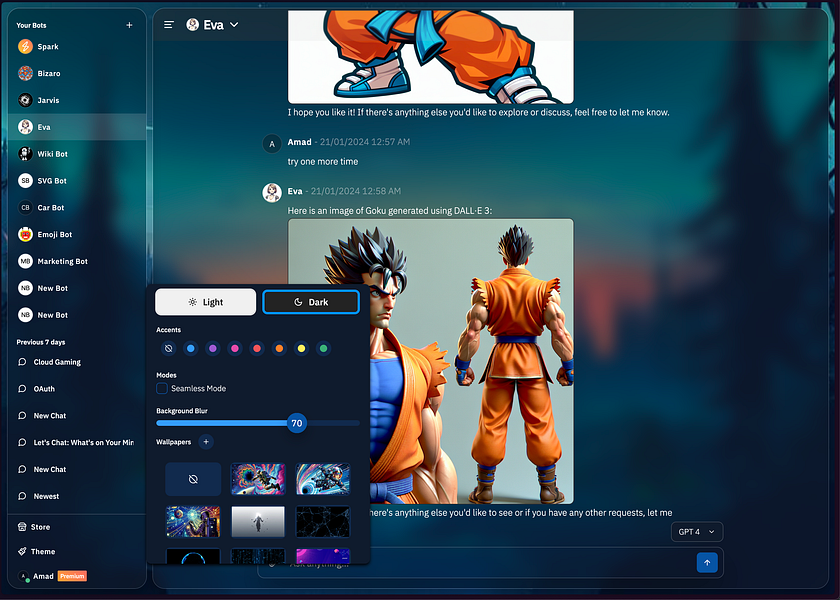Open Amad user avatar in sidebar
The width and height of the screenshot is (840, 600).
[24, 576]
